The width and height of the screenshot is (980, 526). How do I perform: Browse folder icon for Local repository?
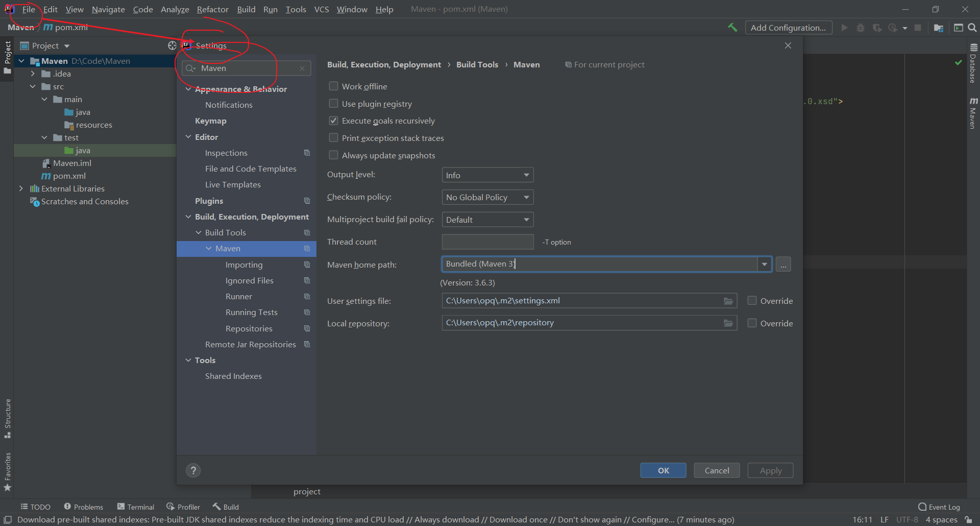[728, 323]
